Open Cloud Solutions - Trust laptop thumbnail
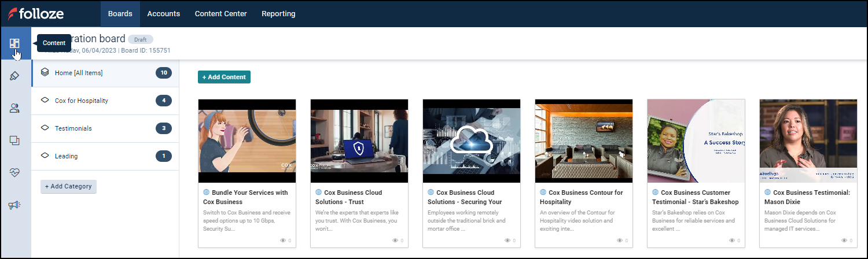The height and width of the screenshot is (259, 868). click(359, 141)
